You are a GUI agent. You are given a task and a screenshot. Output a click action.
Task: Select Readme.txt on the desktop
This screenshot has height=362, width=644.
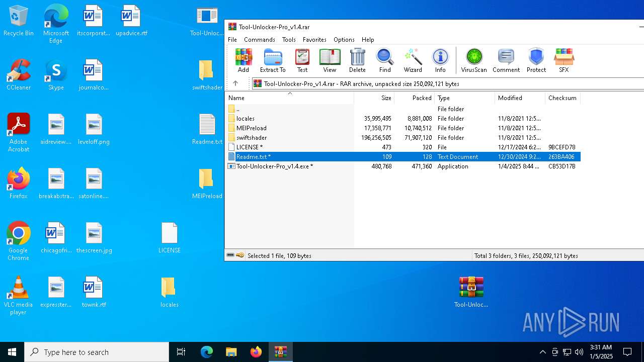pos(207,129)
